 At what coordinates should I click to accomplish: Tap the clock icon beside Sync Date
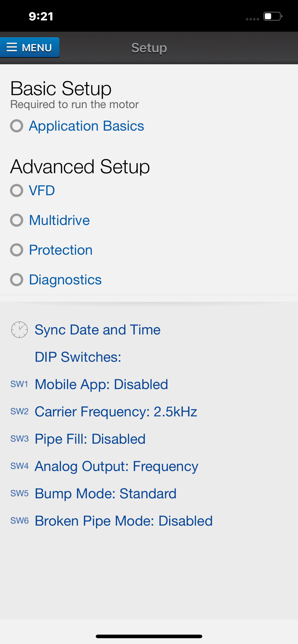19,330
